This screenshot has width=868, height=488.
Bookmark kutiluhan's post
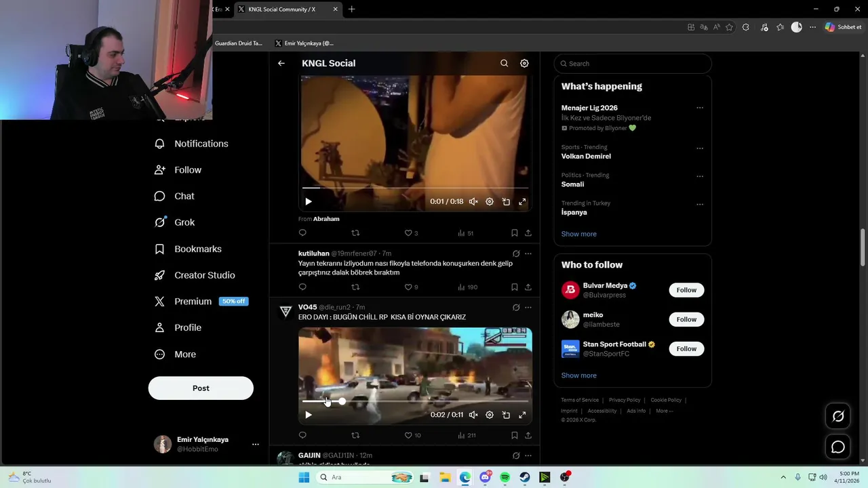pos(515,287)
